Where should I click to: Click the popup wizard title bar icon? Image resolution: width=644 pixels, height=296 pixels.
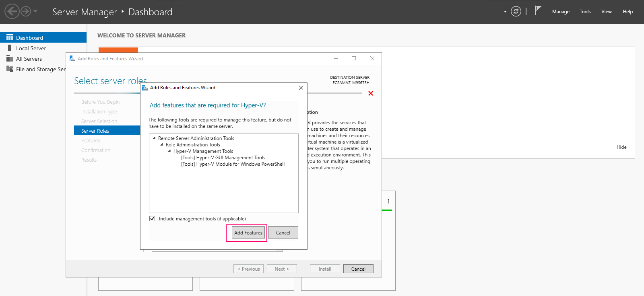[x=145, y=88]
